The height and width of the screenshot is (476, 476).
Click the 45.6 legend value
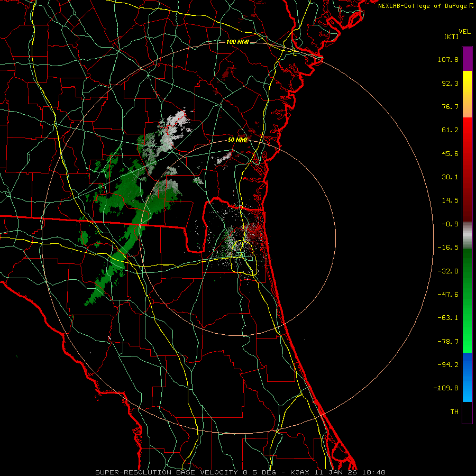point(450,153)
